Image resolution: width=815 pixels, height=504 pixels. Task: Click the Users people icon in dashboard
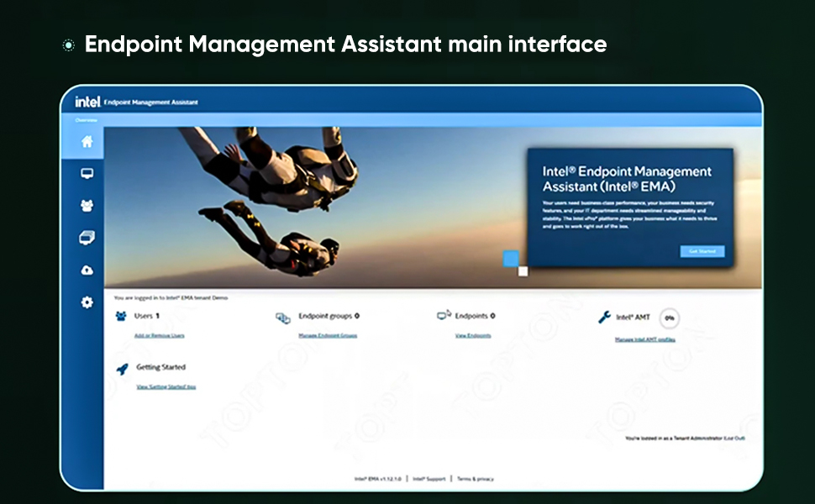pyautogui.click(x=121, y=316)
